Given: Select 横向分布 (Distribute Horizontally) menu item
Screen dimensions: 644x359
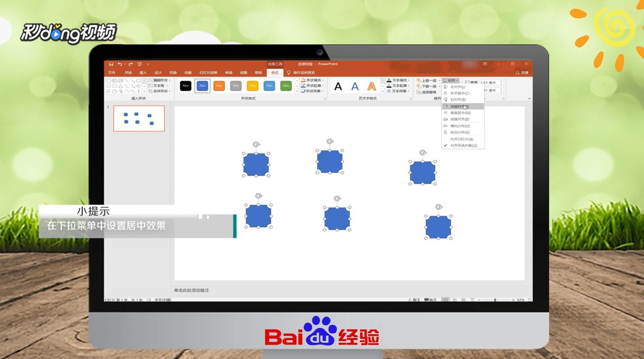Looking at the screenshot, I should tap(463, 126).
